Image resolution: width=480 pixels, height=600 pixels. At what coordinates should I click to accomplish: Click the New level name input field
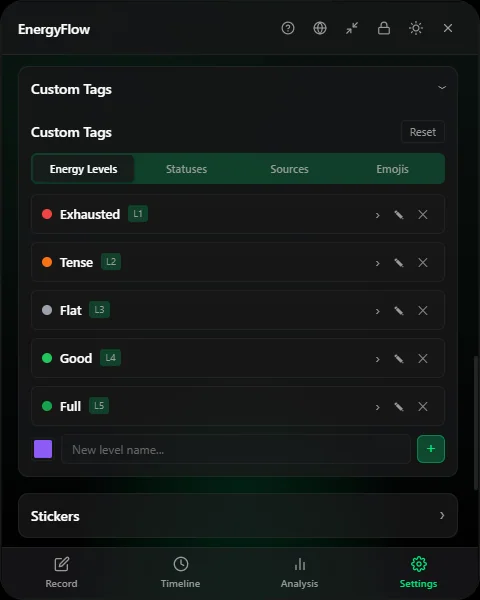pyautogui.click(x=236, y=449)
